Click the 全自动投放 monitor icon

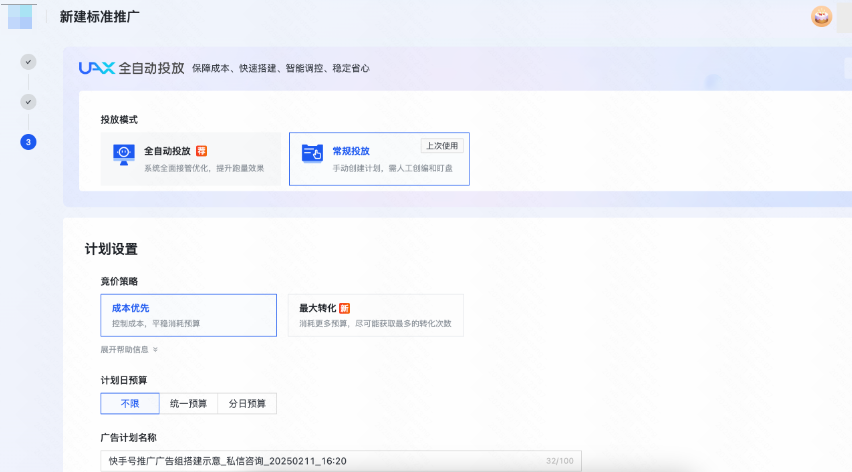[124, 154]
